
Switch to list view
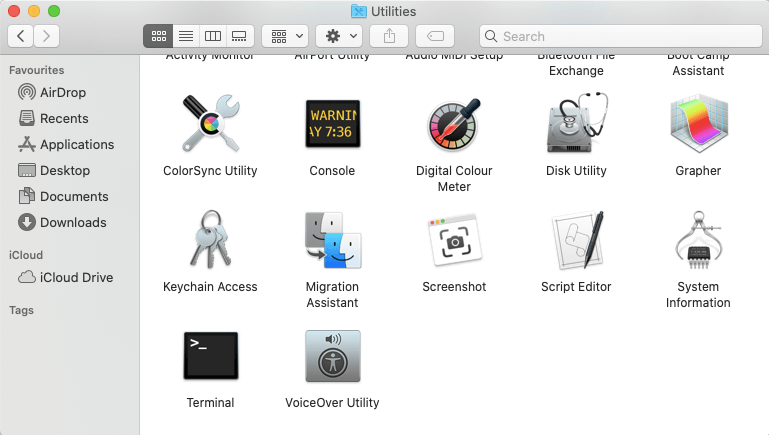[x=186, y=36]
